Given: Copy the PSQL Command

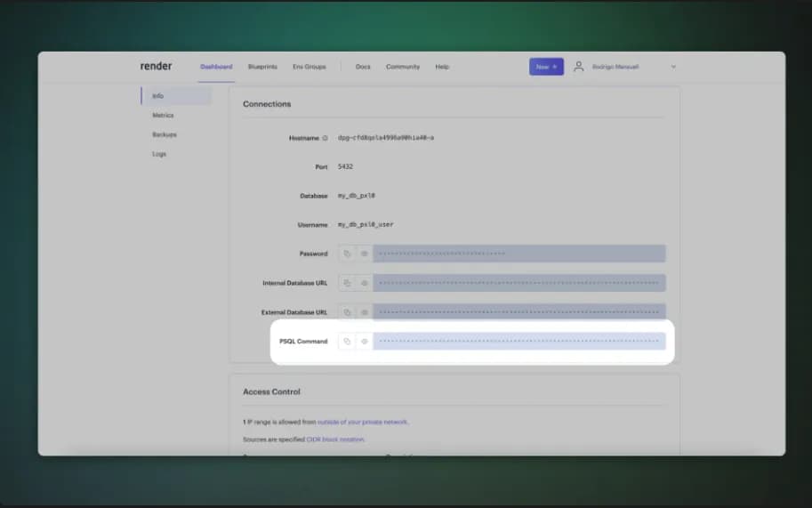Looking at the screenshot, I should 347,342.
